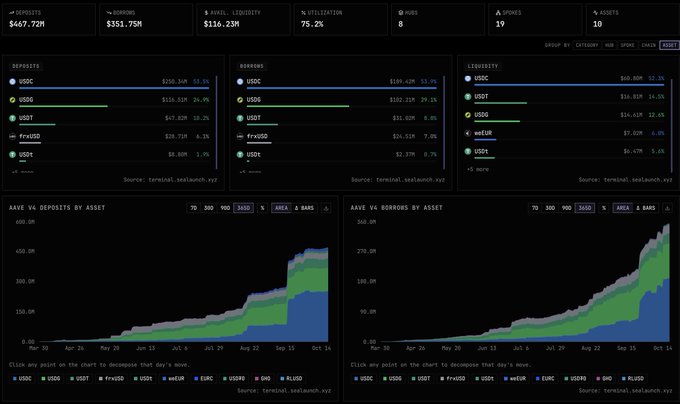The height and width of the screenshot is (404, 680).
Task: Expand '+5 more' assets in Deposits panel
Action: click(22, 172)
